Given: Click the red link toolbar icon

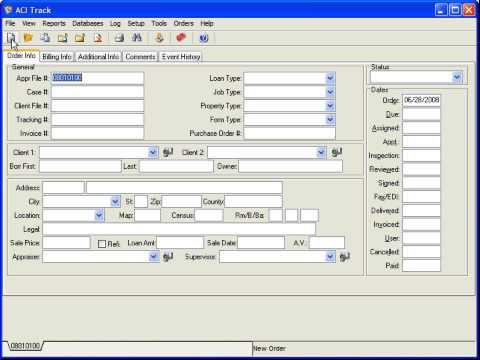Looking at the screenshot, I should (x=181, y=38).
